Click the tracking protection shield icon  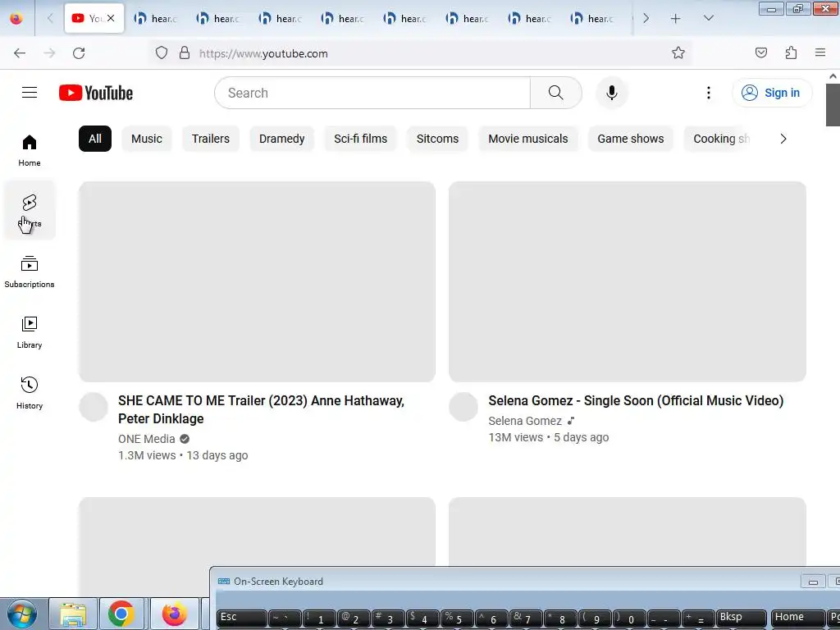tap(162, 53)
